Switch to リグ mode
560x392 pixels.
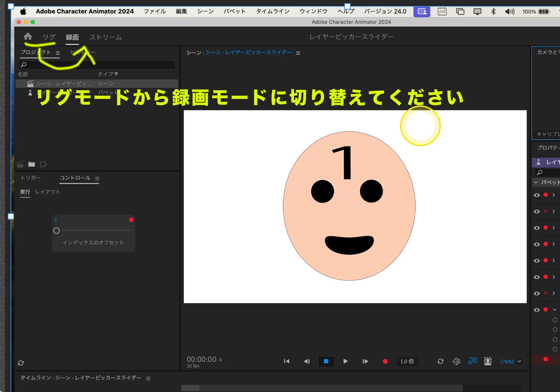(49, 37)
